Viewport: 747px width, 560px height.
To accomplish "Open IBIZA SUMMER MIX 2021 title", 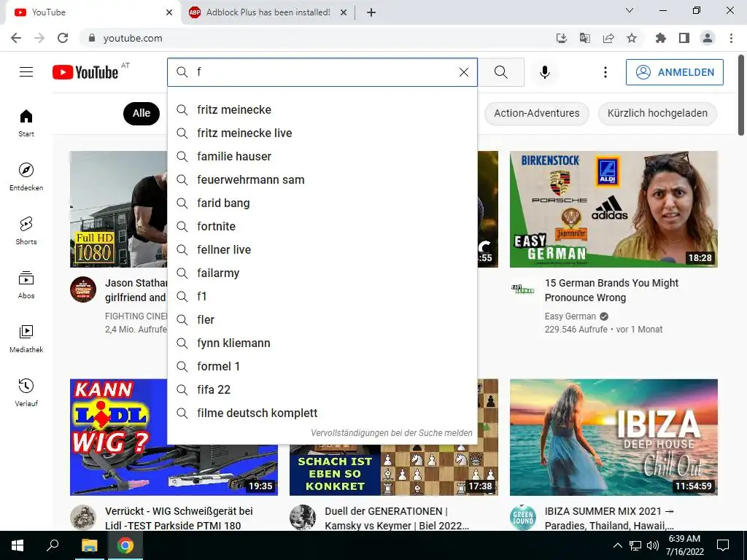I will pos(609,518).
